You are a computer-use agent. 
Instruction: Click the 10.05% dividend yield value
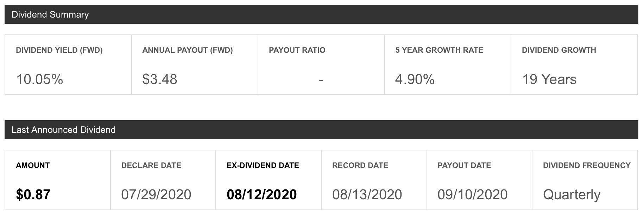point(40,79)
